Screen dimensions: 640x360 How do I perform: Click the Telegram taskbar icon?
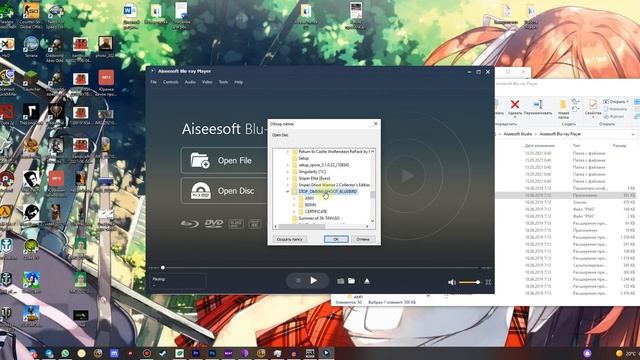(x=49, y=353)
